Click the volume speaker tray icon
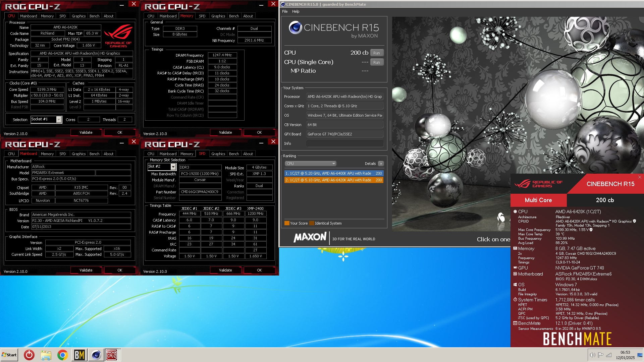The width and height of the screenshot is (644, 362). click(x=593, y=355)
